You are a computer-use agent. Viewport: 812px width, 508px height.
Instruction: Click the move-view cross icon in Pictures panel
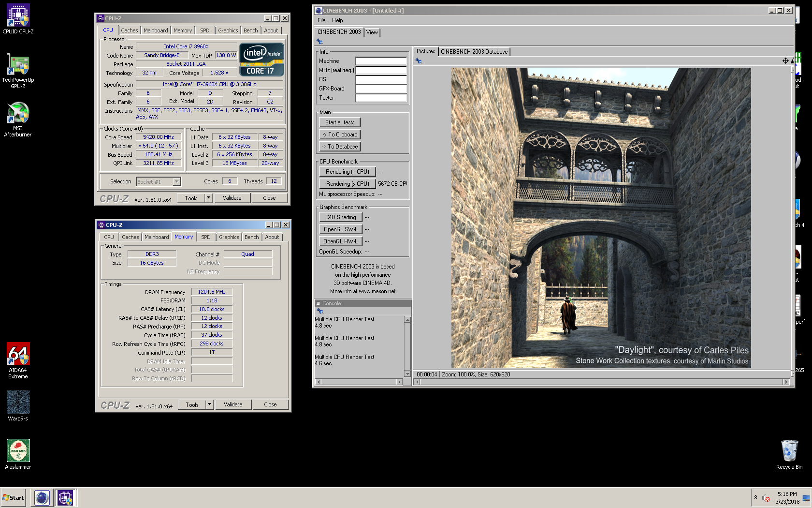tap(785, 61)
